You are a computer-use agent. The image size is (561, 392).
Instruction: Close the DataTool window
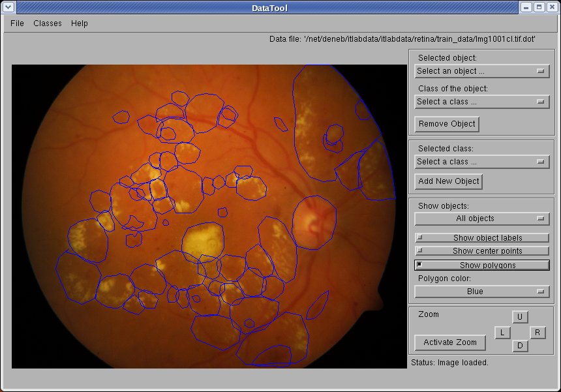pyautogui.click(x=552, y=7)
